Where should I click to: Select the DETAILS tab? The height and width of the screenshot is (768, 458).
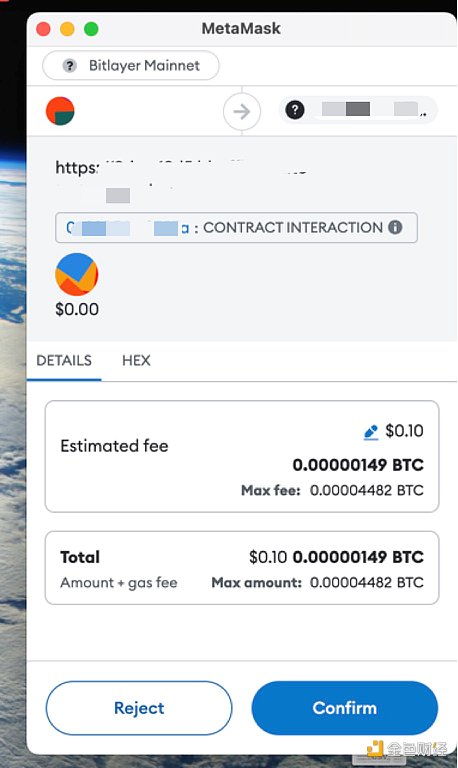(x=64, y=360)
